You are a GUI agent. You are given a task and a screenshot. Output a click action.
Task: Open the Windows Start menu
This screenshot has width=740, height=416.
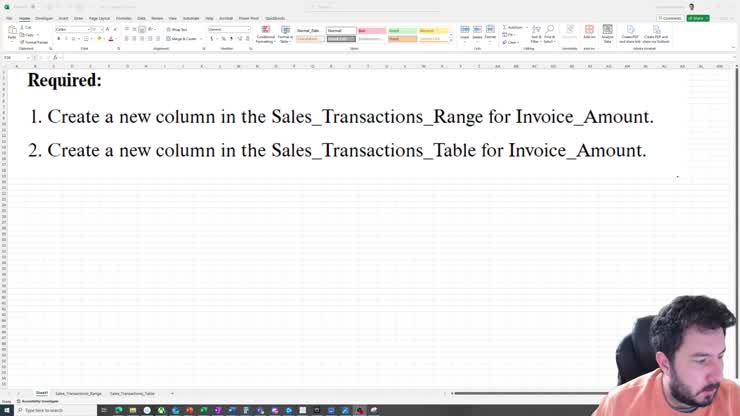[7, 410]
